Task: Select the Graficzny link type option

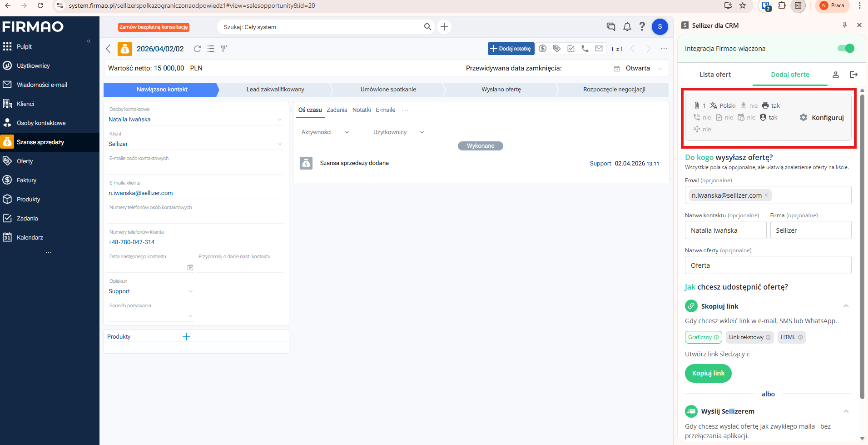Action: click(x=703, y=337)
